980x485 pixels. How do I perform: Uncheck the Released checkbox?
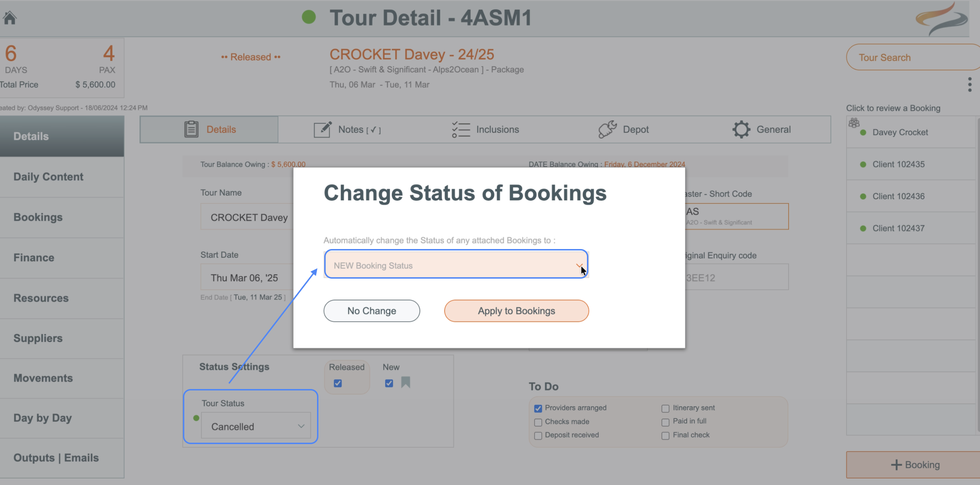pos(337,383)
